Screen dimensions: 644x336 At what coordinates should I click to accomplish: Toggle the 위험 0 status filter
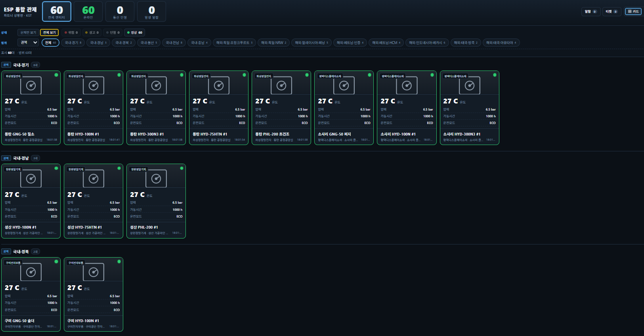[x=71, y=32]
